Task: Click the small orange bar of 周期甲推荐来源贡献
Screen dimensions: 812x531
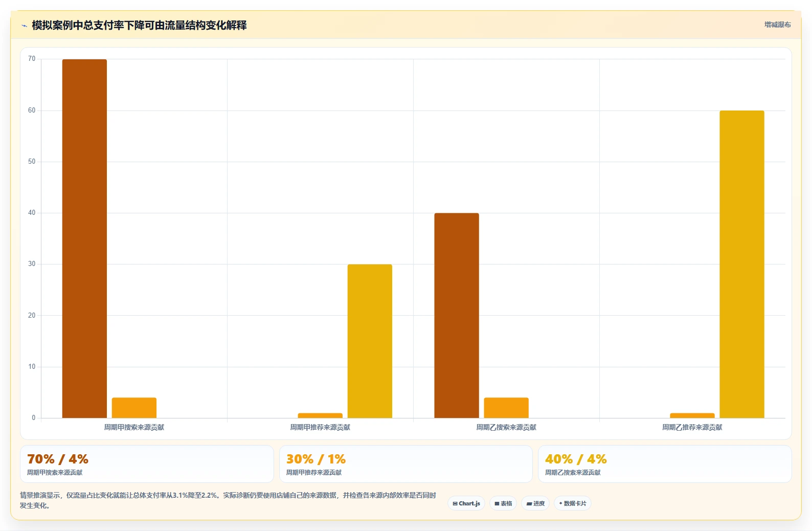Action: tap(320, 415)
